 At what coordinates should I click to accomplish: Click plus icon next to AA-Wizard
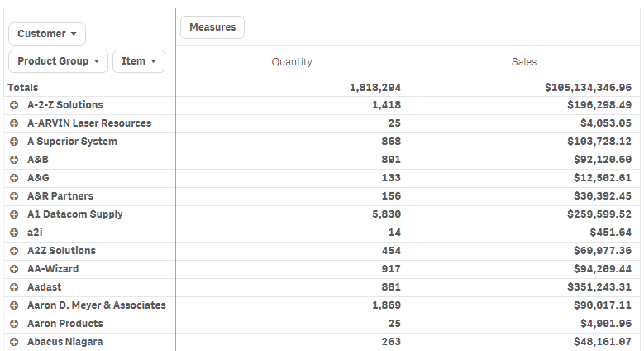pyautogui.click(x=14, y=269)
